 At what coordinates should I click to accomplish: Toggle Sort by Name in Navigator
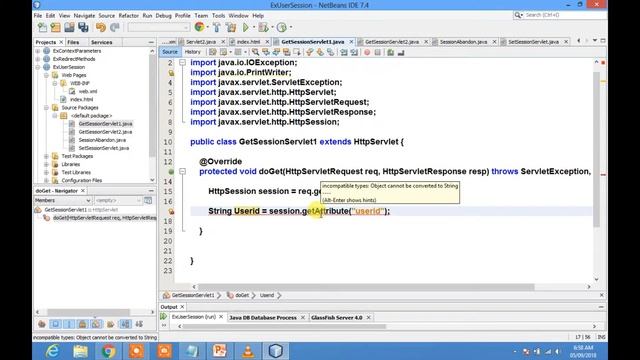point(125,324)
